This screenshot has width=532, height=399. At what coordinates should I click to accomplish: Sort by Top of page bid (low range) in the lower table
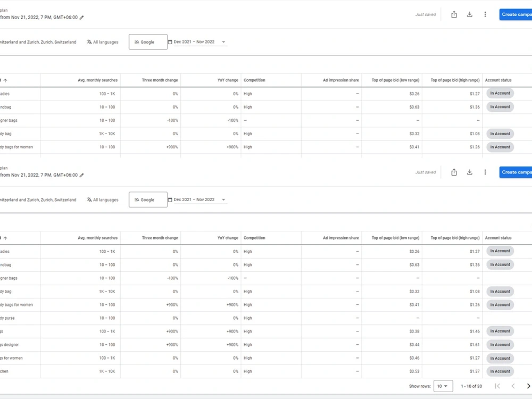[x=395, y=238]
